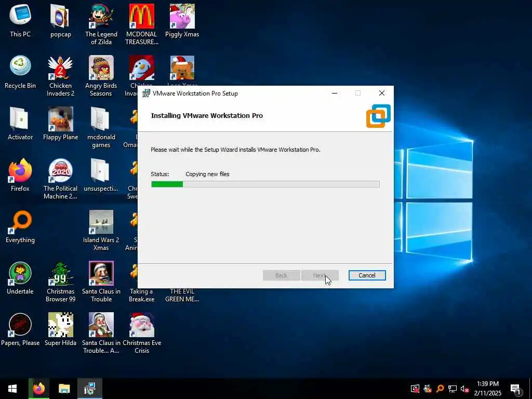
Task: Select the unsuspecti... folder icon
Action: 101,175
